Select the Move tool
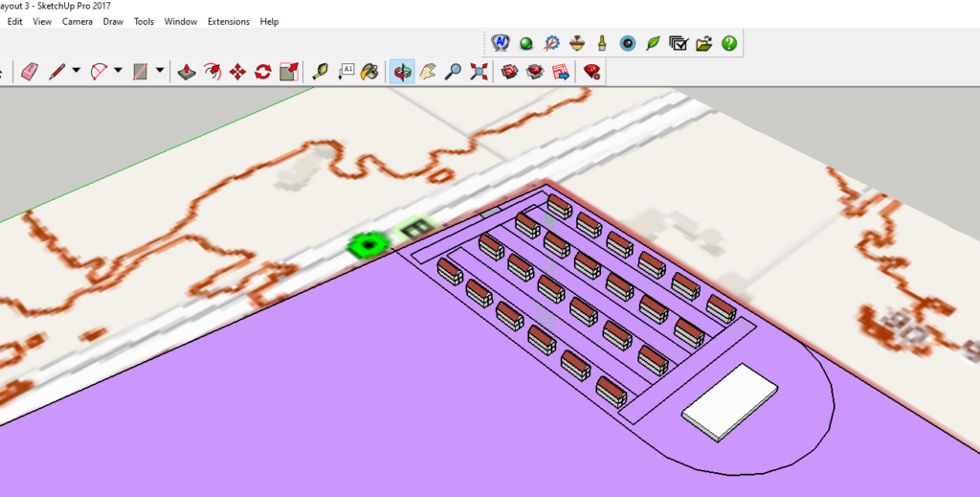 point(238,72)
